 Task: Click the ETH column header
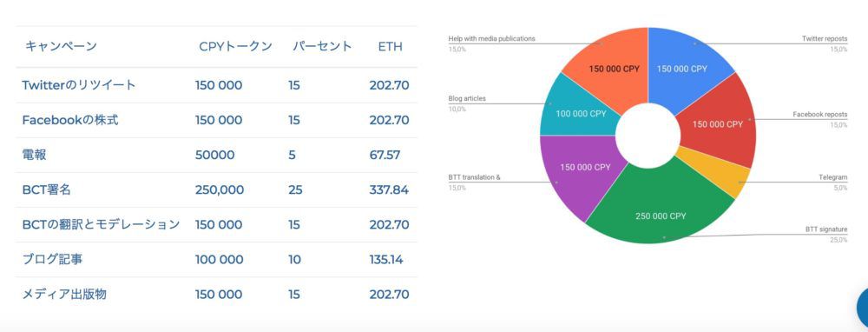tap(391, 47)
